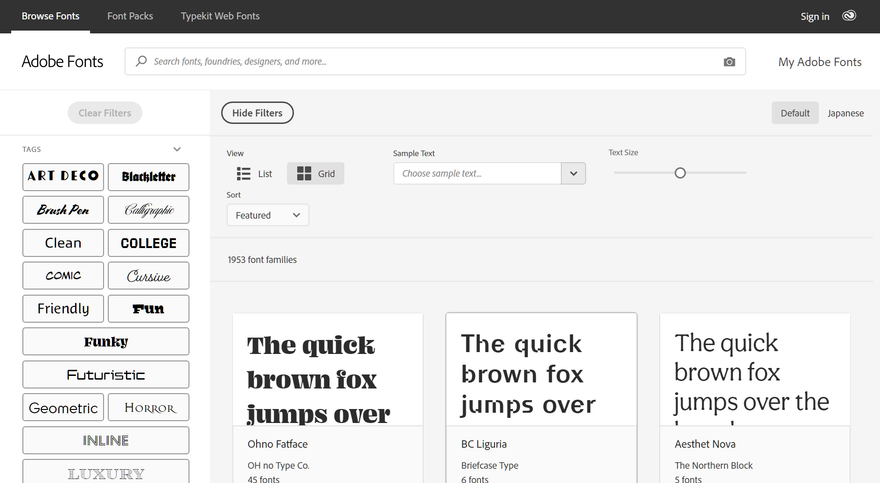880x483 pixels.
Task: Toggle the Inline tag filter
Action: [x=106, y=440]
